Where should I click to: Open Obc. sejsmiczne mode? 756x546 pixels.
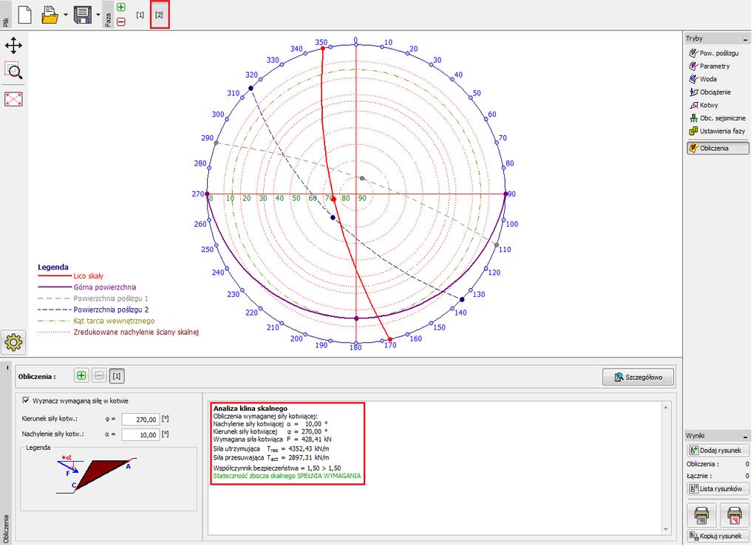(718, 118)
